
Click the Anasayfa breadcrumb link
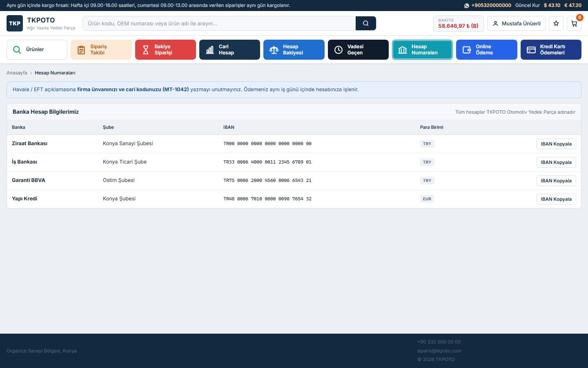(17, 73)
